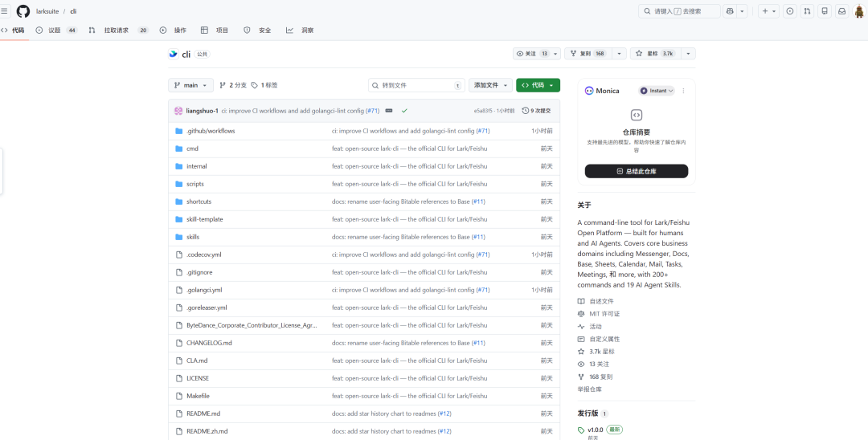Switch to 安全 tab

257,31
